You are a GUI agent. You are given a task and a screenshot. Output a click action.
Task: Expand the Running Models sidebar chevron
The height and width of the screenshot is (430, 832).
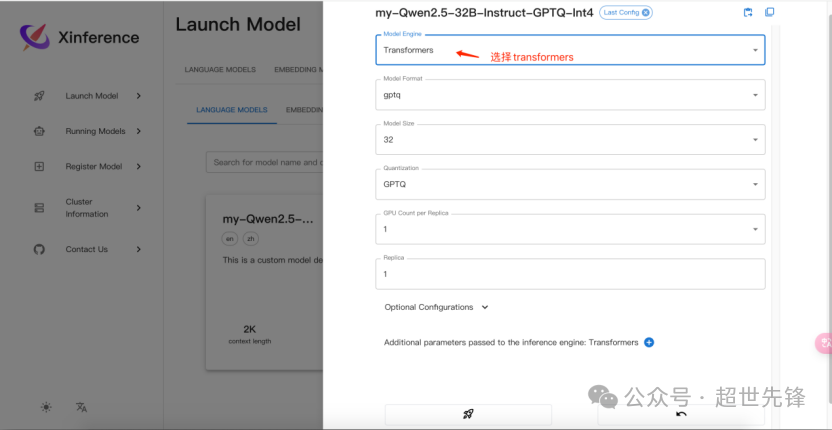click(138, 131)
